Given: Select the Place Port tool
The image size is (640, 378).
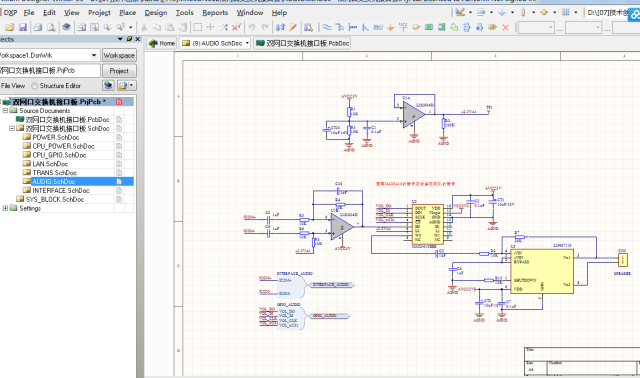Looking at the screenshot, I should 492,27.
